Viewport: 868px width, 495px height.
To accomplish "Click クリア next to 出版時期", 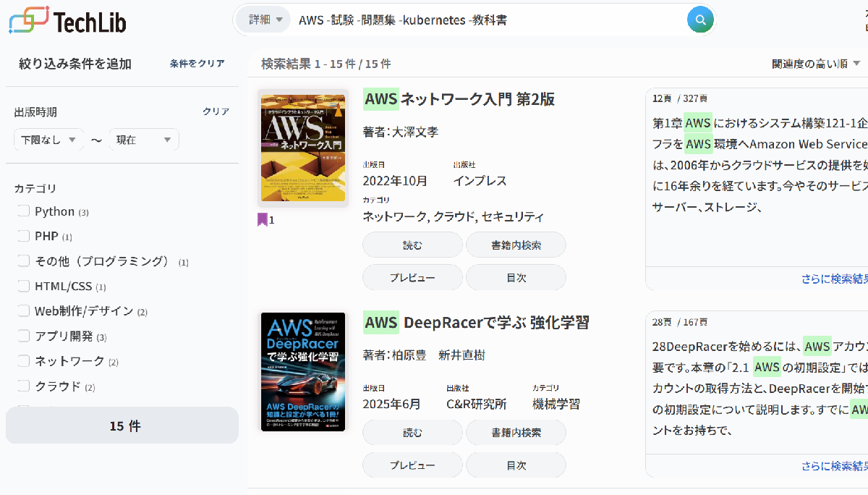I will pyautogui.click(x=216, y=111).
